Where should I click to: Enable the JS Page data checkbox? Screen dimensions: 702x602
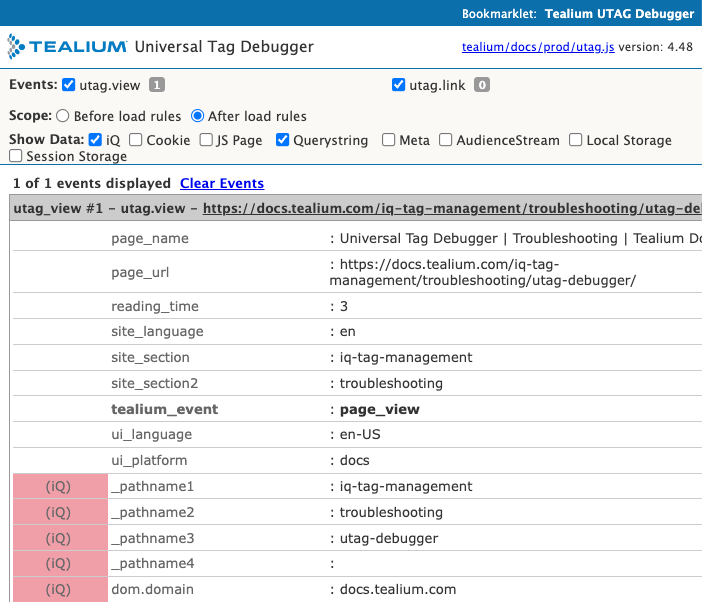(206, 140)
